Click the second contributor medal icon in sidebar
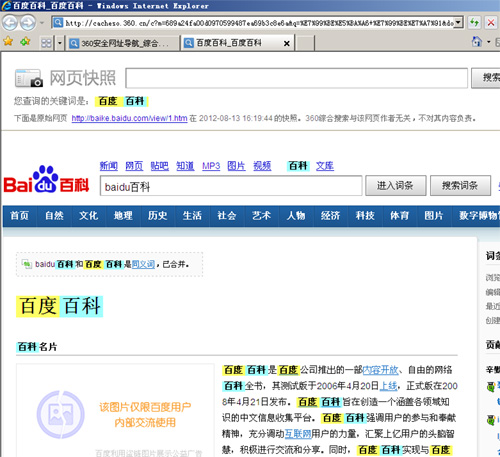 (491, 420)
